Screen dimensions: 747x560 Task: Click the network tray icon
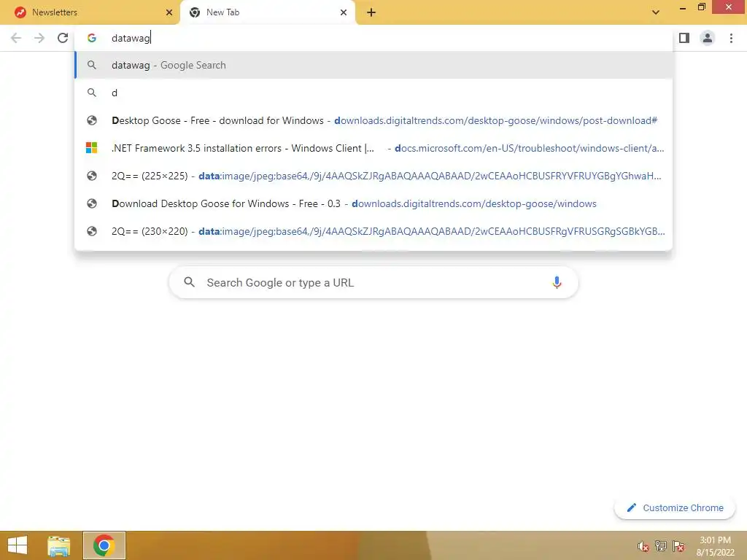[661, 545]
